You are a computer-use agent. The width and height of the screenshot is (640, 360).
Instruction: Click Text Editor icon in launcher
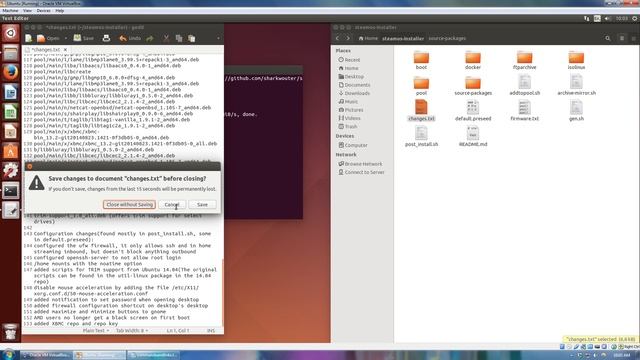11,210
